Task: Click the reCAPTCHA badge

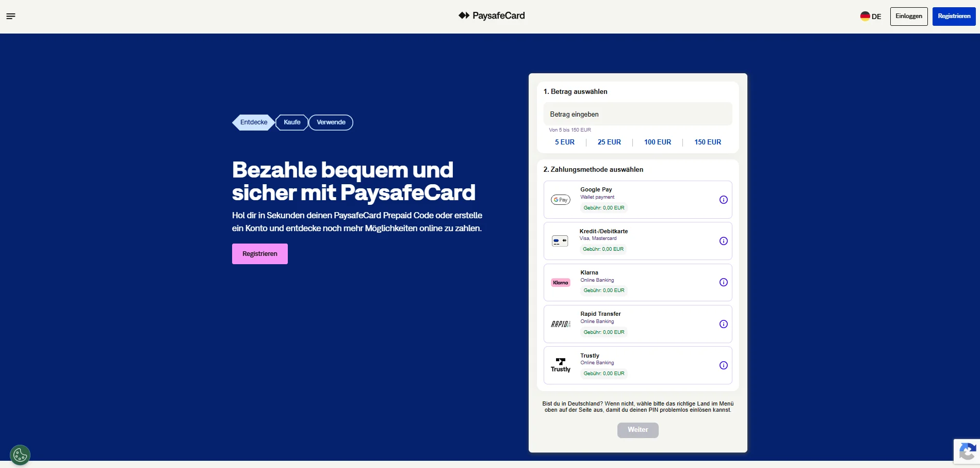Action: [x=967, y=452]
